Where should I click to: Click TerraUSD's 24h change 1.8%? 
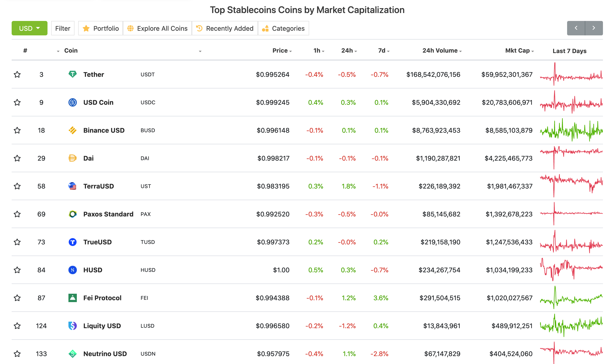(x=348, y=186)
